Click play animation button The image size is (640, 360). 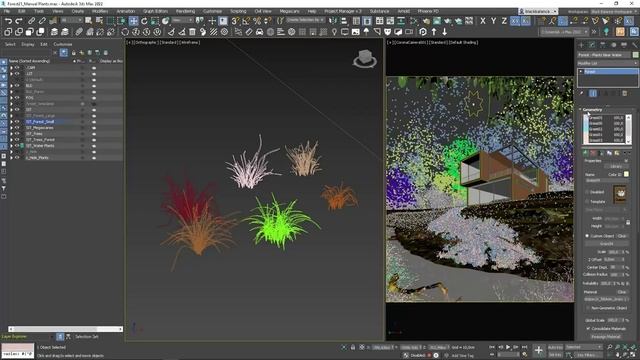508,347
